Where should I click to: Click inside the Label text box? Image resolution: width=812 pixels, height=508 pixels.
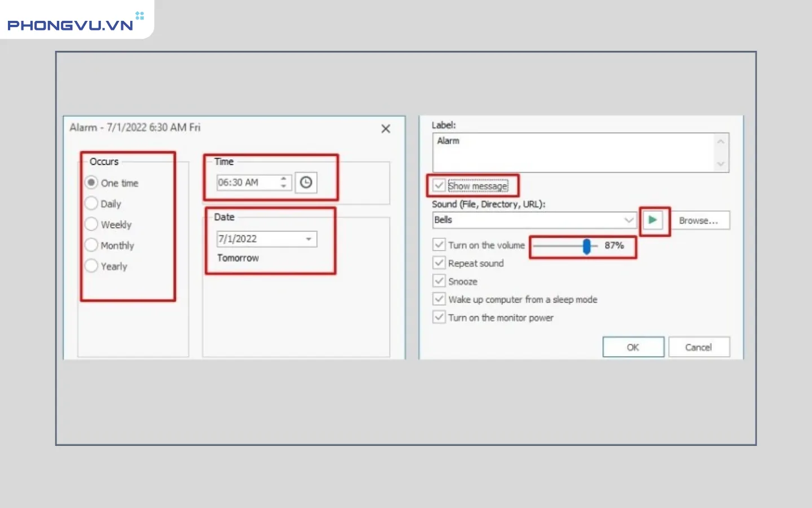pos(572,152)
